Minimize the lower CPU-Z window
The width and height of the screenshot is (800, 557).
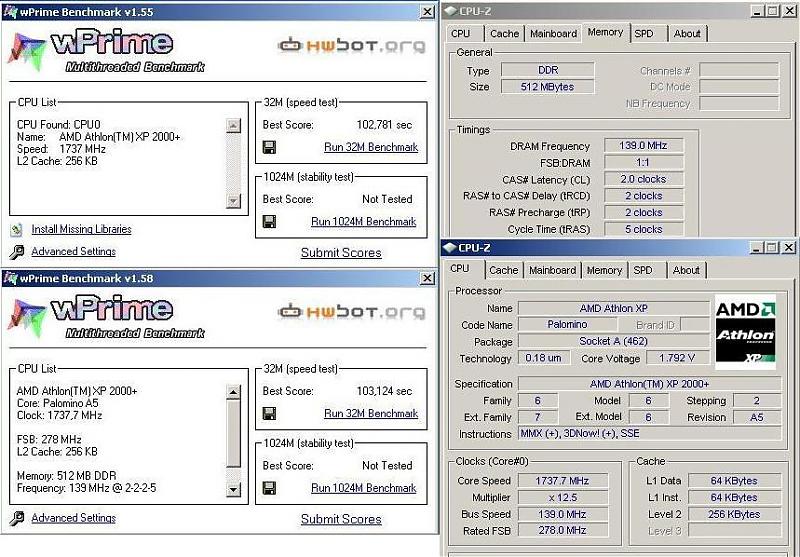[757, 248]
